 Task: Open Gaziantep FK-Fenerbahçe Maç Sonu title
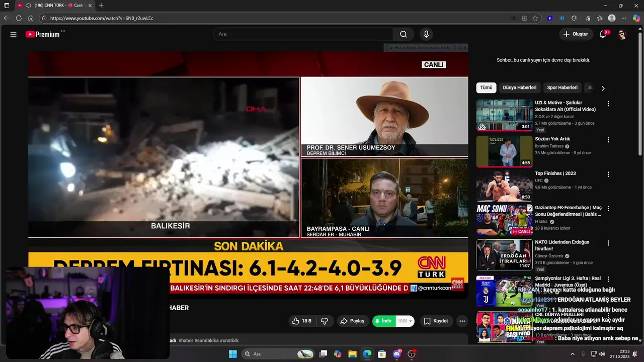pos(568,211)
